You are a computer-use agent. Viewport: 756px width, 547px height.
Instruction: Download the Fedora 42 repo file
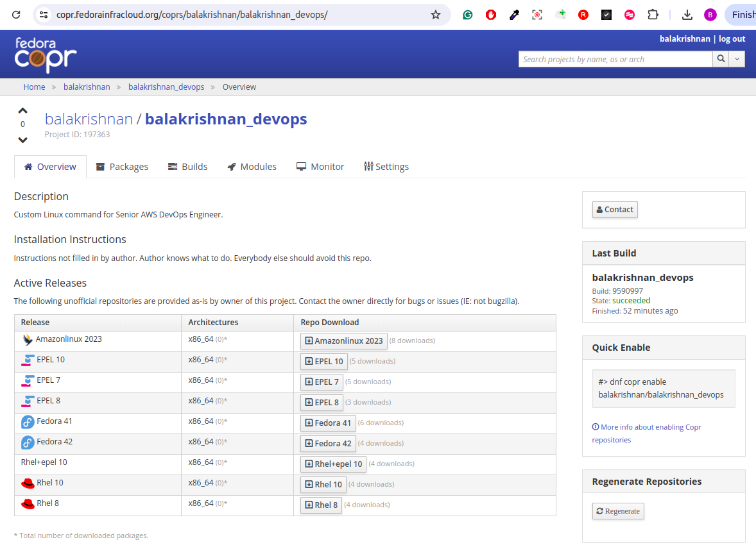point(328,444)
